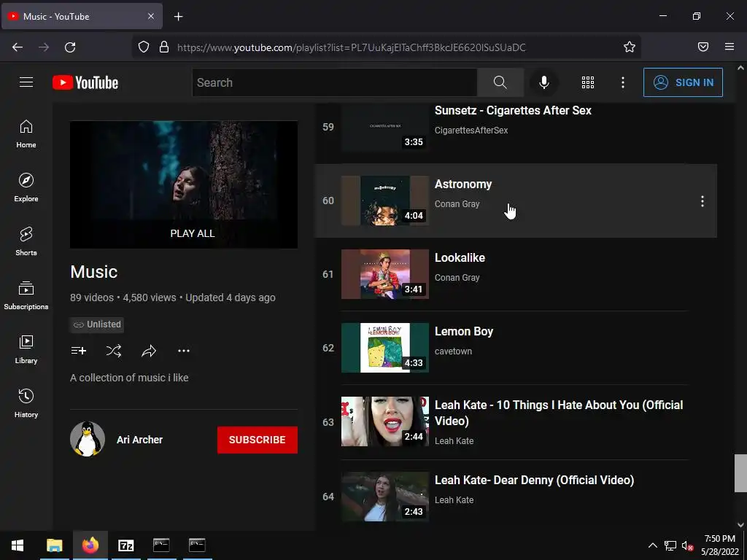Go to Home in sidebar
This screenshot has width=747, height=560.
click(x=26, y=134)
